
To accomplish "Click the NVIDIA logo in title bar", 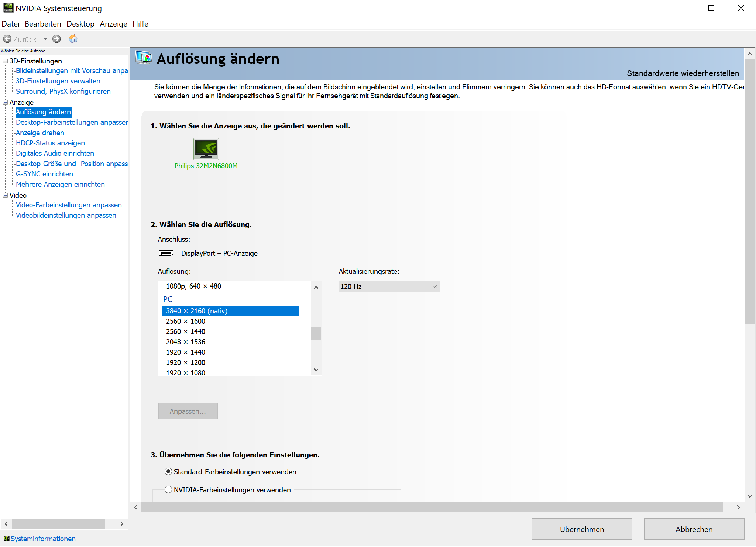I will 8,8.
